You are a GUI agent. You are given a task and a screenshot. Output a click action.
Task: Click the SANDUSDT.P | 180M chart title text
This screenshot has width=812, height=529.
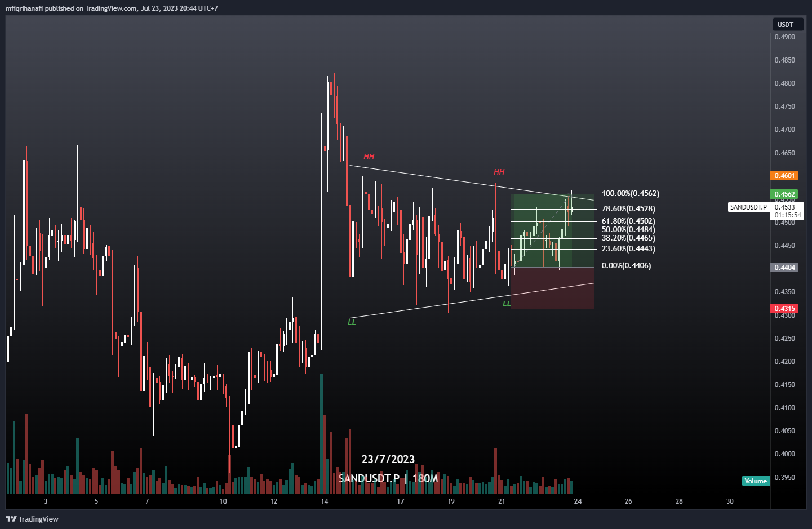(388, 478)
